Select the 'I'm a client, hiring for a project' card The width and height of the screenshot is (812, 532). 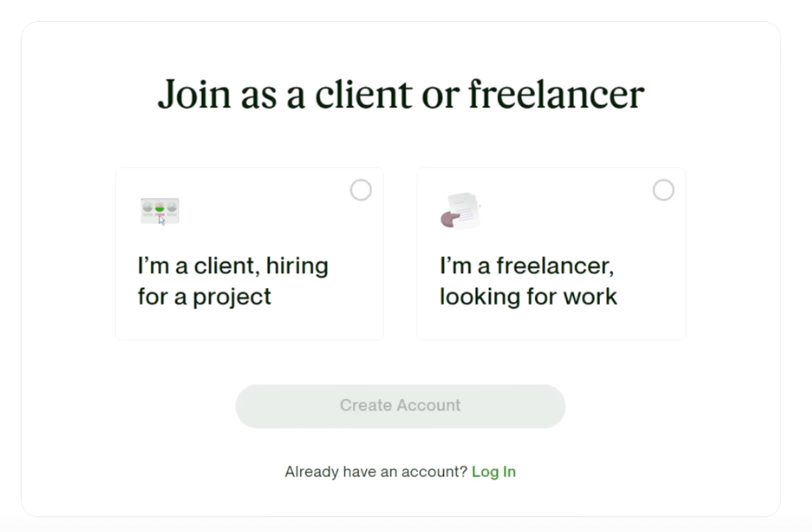(x=249, y=253)
